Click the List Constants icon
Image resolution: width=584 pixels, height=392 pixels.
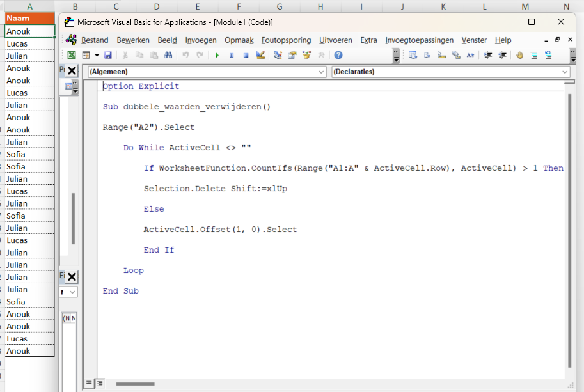coord(427,55)
